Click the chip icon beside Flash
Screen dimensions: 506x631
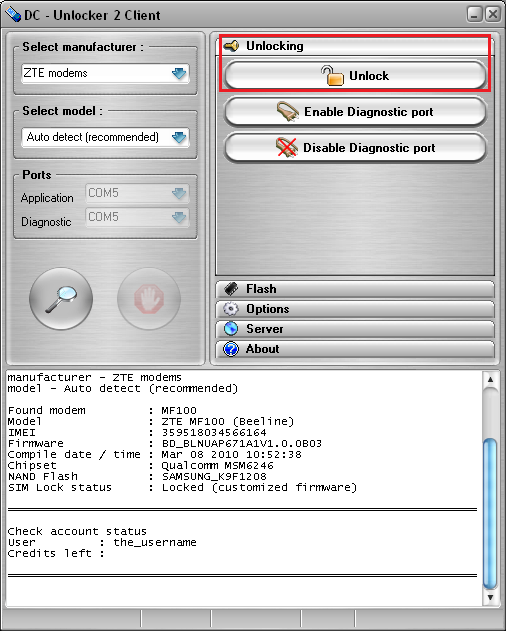pyautogui.click(x=231, y=289)
